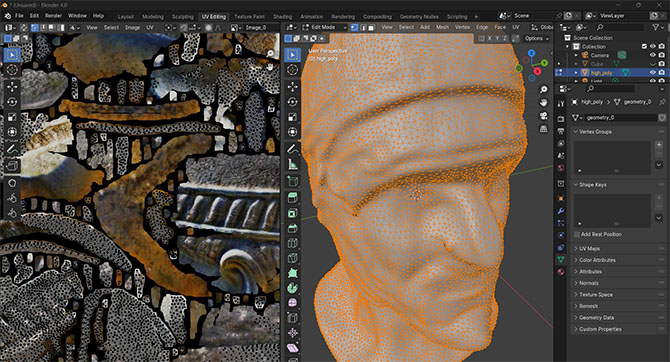670x362 pixels.
Task: Expand the UV Maps panel
Action: point(618,248)
